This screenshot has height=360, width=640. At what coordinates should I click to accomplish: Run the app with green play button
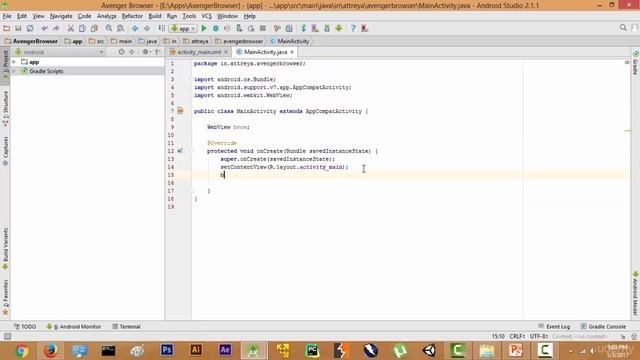tap(204, 28)
